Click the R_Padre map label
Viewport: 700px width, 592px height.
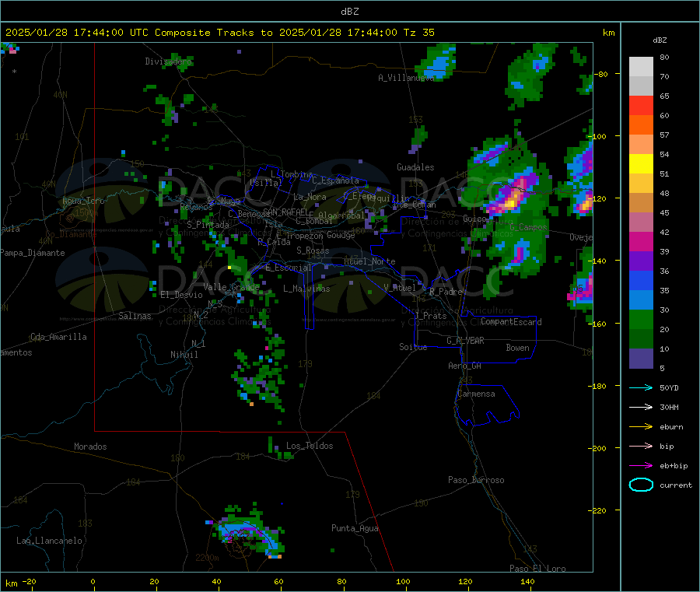[446, 292]
